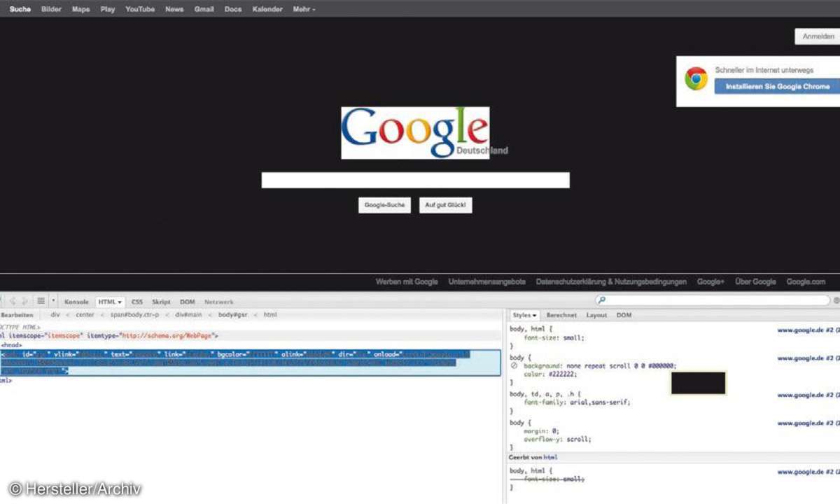
Task: Click Installieren Sie Google Chrome button
Action: 777,87
